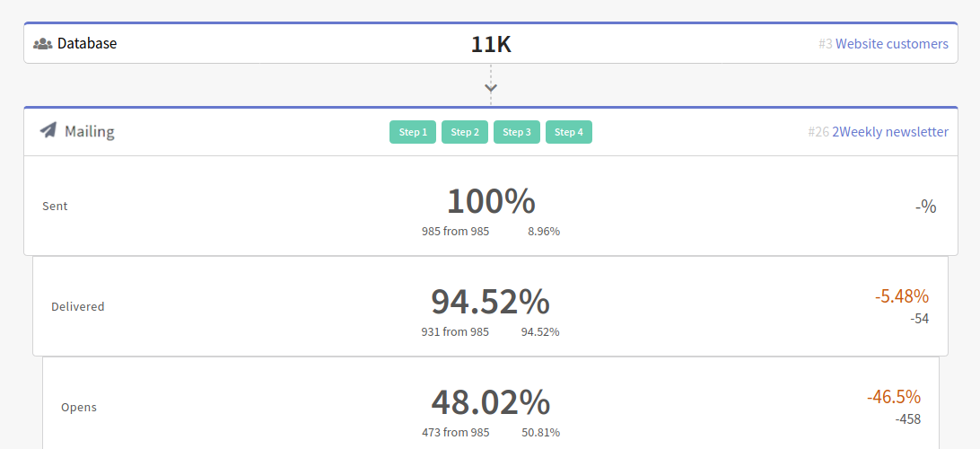Click the down chevron between Database and Mailing
Image resolution: width=980 pixels, height=449 pixels.
pos(491,88)
